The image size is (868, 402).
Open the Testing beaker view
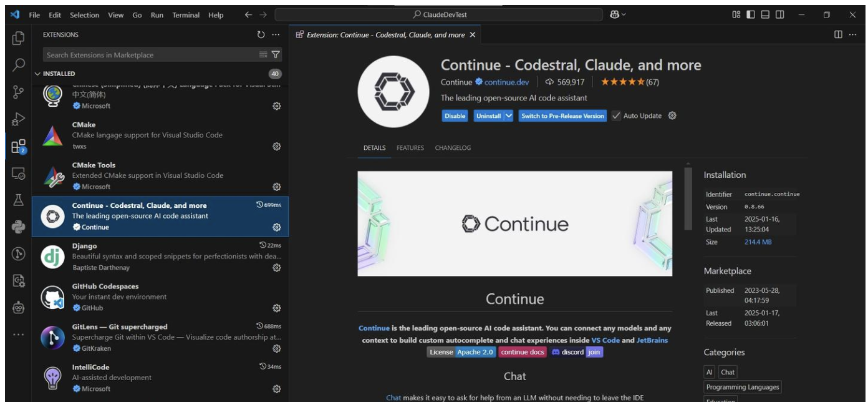pos(18,200)
